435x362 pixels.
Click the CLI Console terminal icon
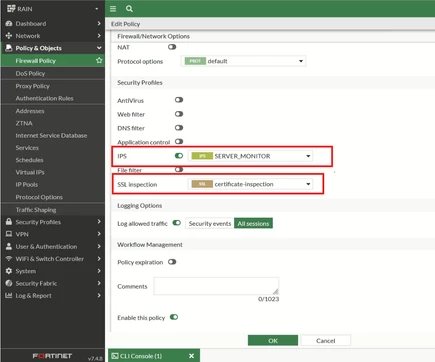pyautogui.click(x=115, y=356)
